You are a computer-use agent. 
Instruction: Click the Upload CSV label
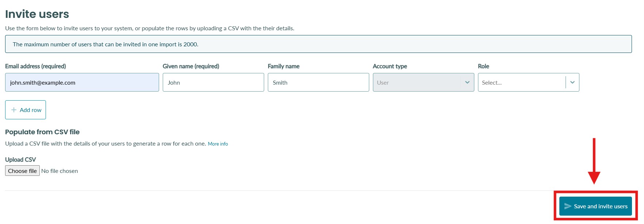(x=20, y=159)
